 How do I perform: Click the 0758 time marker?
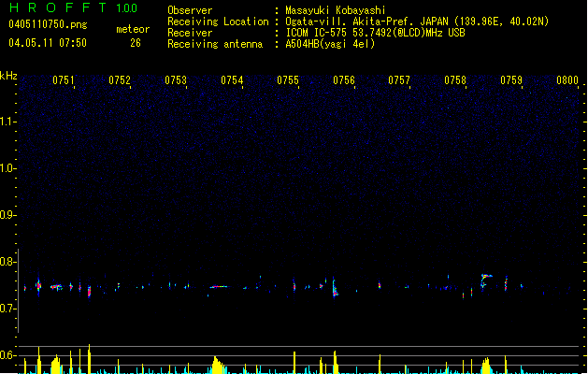click(455, 80)
